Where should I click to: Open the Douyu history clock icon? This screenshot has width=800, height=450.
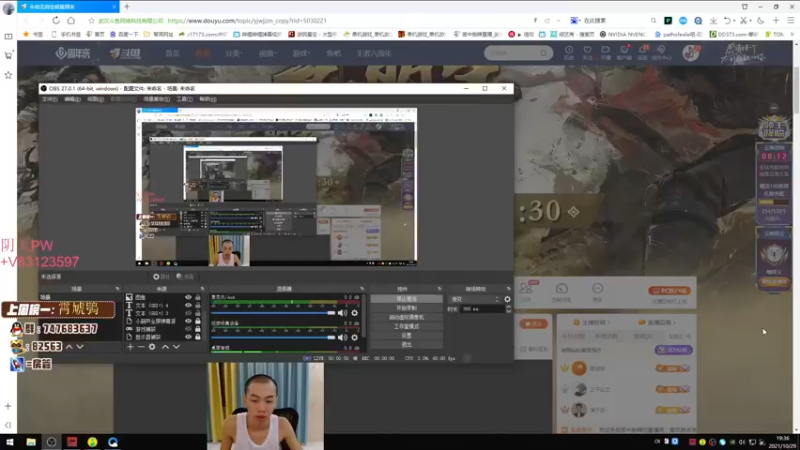pyautogui.click(x=569, y=52)
